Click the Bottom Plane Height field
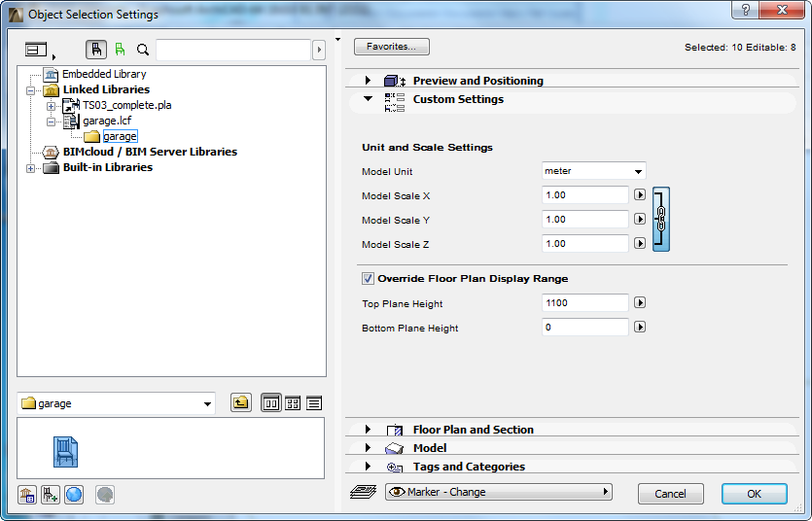This screenshot has height=521, width=812. click(585, 327)
